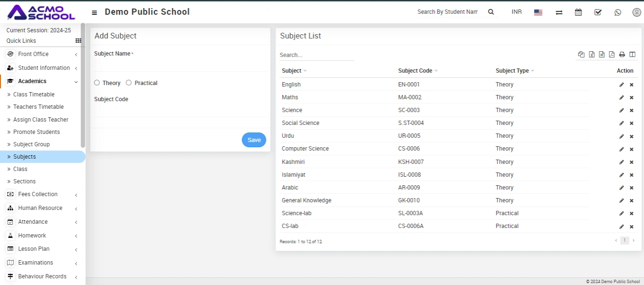This screenshot has height=285, width=644.
Task: Print the subject list
Action: click(622, 55)
